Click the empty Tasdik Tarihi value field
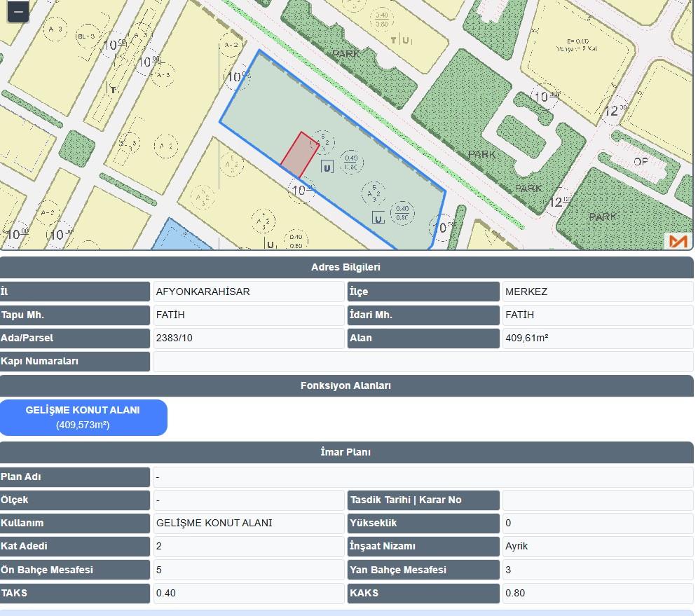The width and height of the screenshot is (698, 616). tap(597, 500)
